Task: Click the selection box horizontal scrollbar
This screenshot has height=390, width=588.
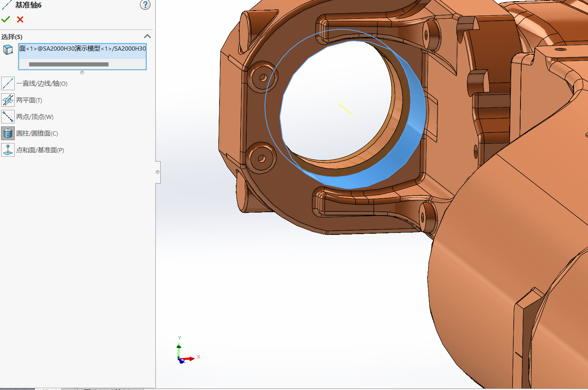Action: [69, 65]
